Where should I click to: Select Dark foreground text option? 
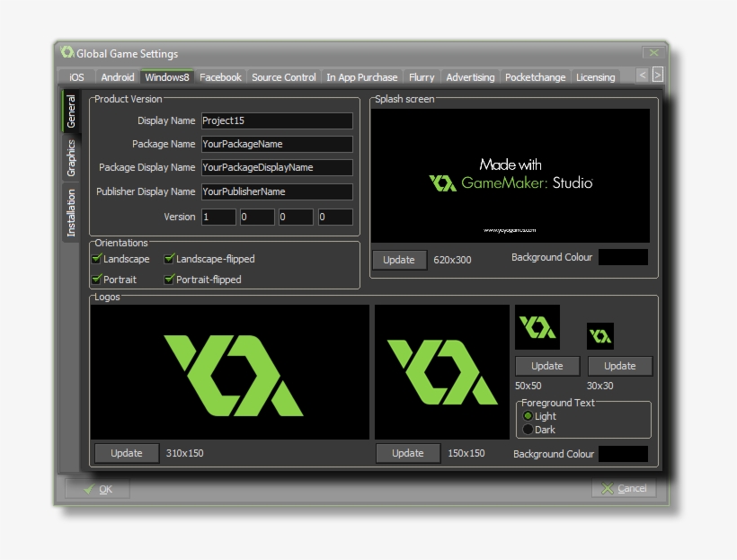[528, 430]
